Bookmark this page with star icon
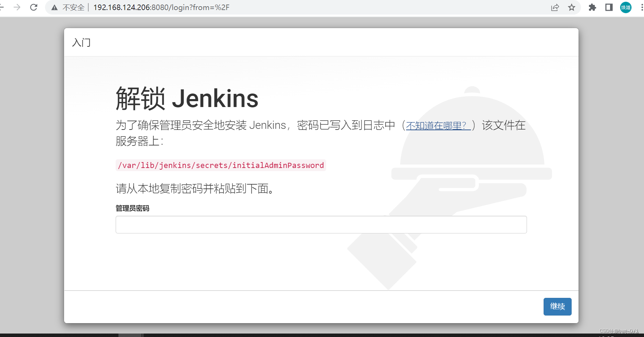 (572, 7)
